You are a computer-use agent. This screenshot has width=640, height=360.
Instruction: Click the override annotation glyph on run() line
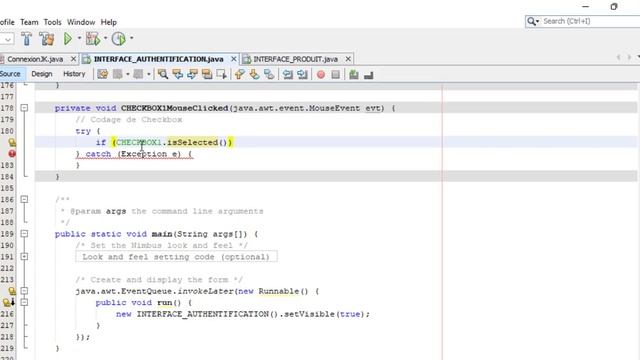tap(9, 302)
